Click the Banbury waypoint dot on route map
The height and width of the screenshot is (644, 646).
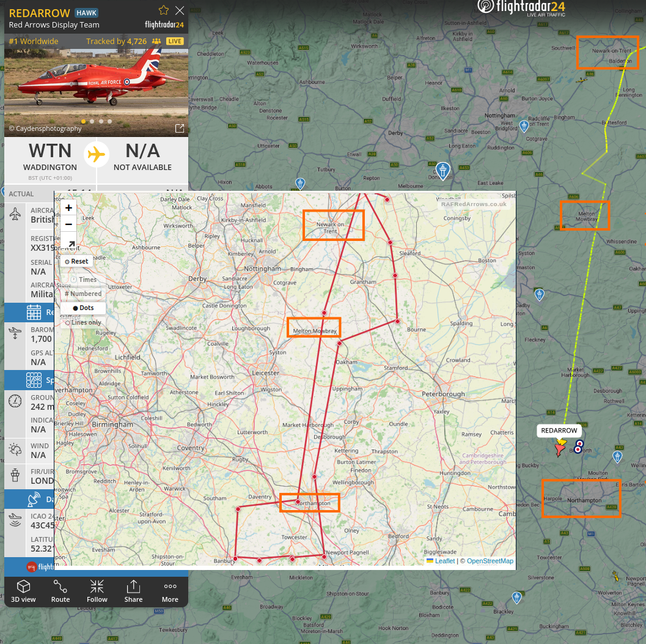pyautogui.click(x=235, y=558)
